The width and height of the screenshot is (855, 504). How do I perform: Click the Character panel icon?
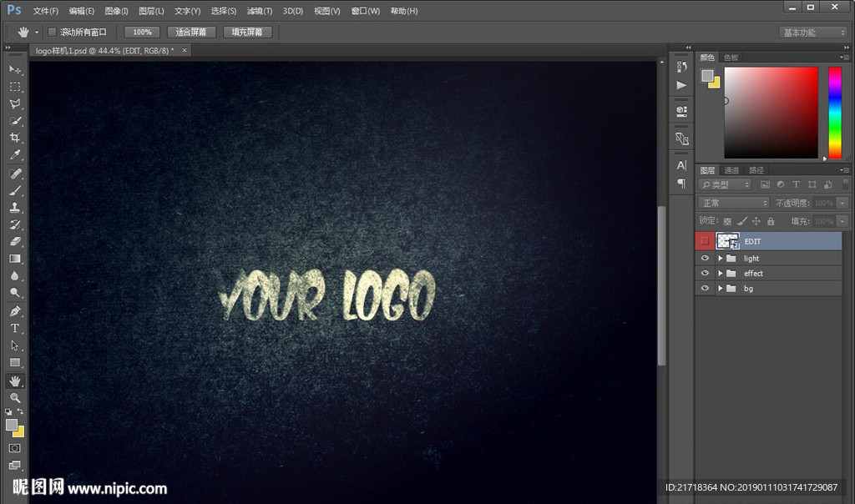pyautogui.click(x=681, y=165)
